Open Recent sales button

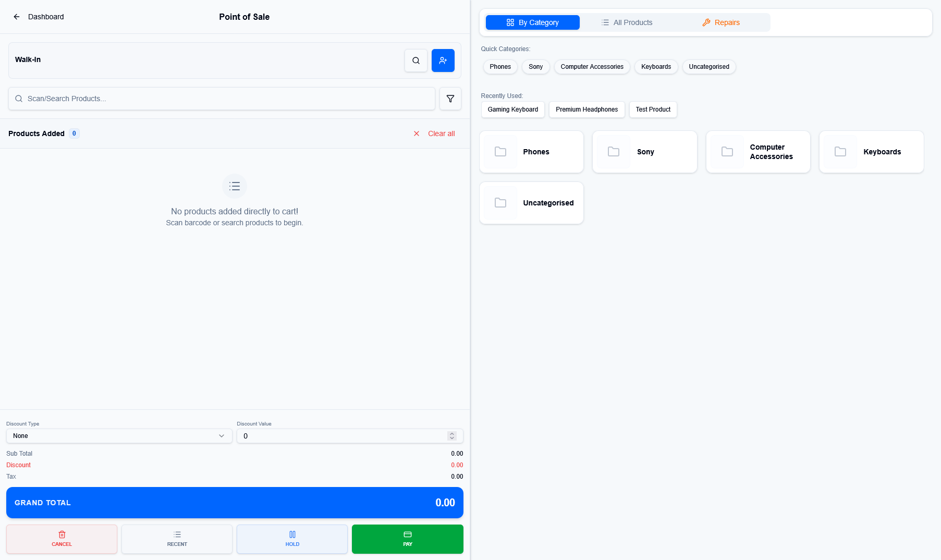click(177, 539)
